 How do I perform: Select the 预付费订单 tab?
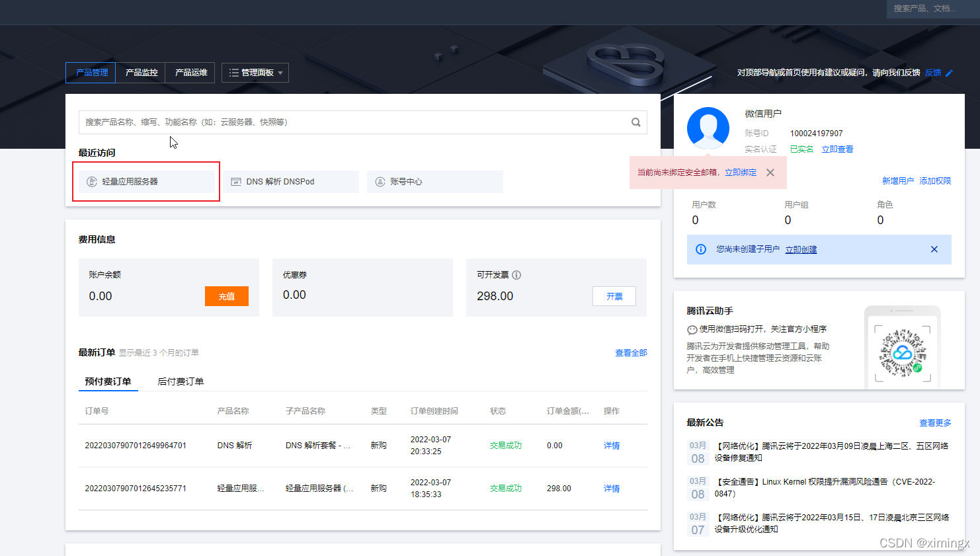108,381
